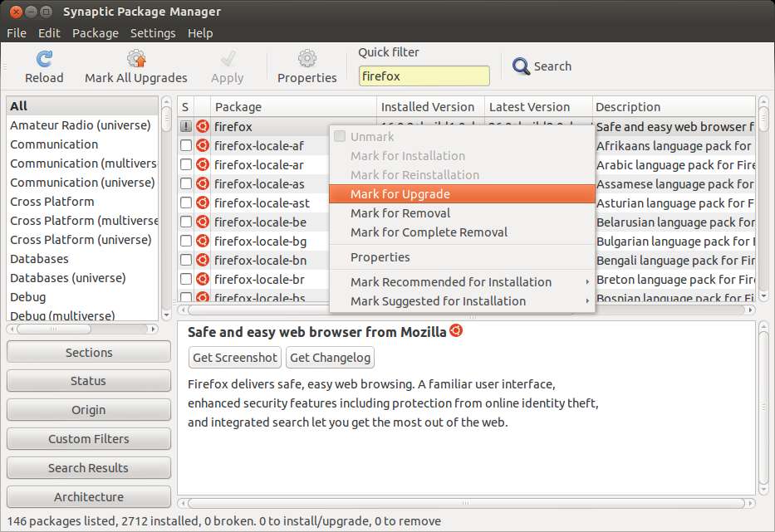The height and width of the screenshot is (532, 775).
Task: Toggle the firefox-locale-bg status checkbox
Action: 186,241
